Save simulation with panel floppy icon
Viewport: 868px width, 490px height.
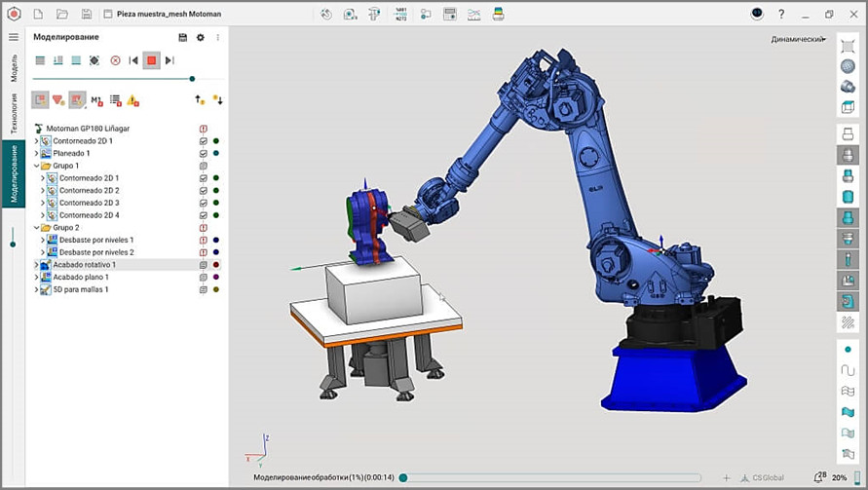(x=183, y=37)
